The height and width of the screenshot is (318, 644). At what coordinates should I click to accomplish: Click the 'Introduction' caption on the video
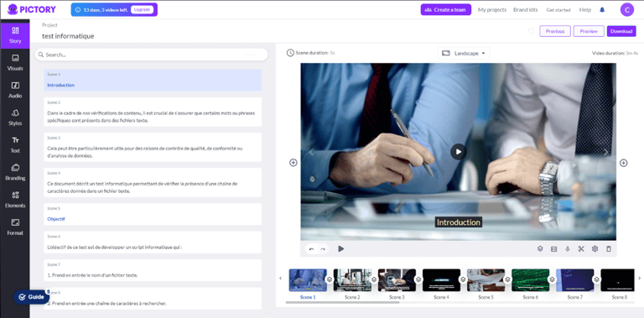point(458,222)
